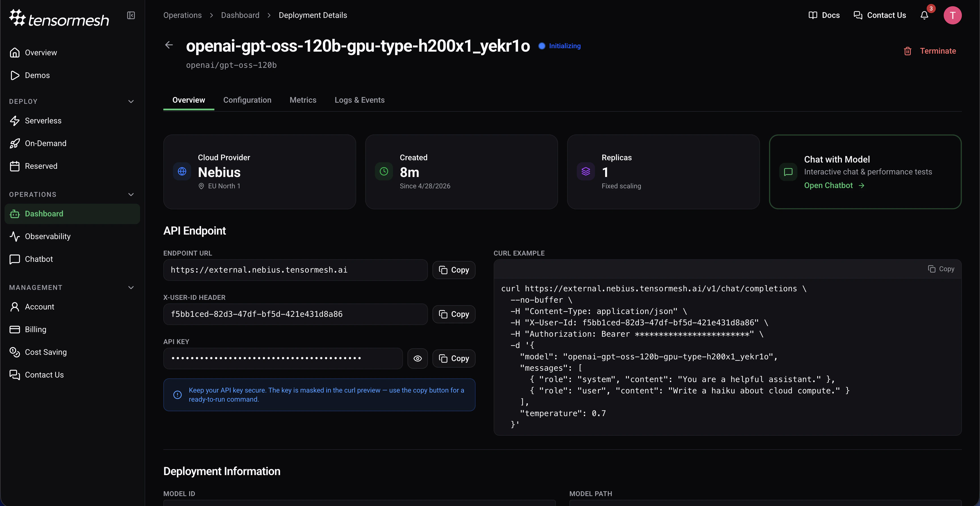Screen dimensions: 980x506
Task: Click the Replicas layers icon
Action: click(x=586, y=172)
